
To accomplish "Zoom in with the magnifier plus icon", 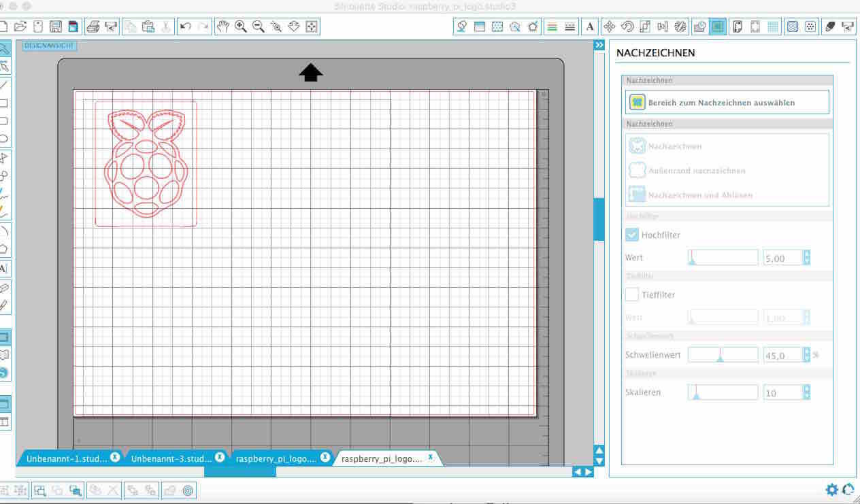I will [240, 27].
